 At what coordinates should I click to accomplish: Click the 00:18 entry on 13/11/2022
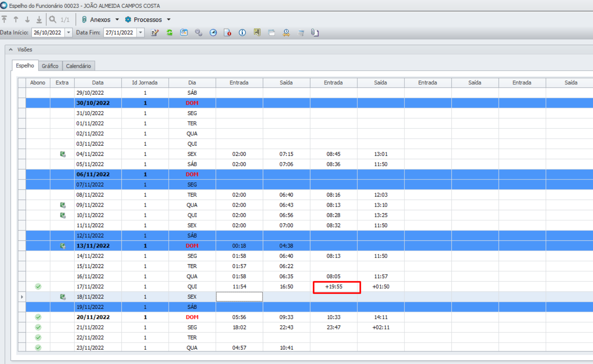pyautogui.click(x=239, y=246)
